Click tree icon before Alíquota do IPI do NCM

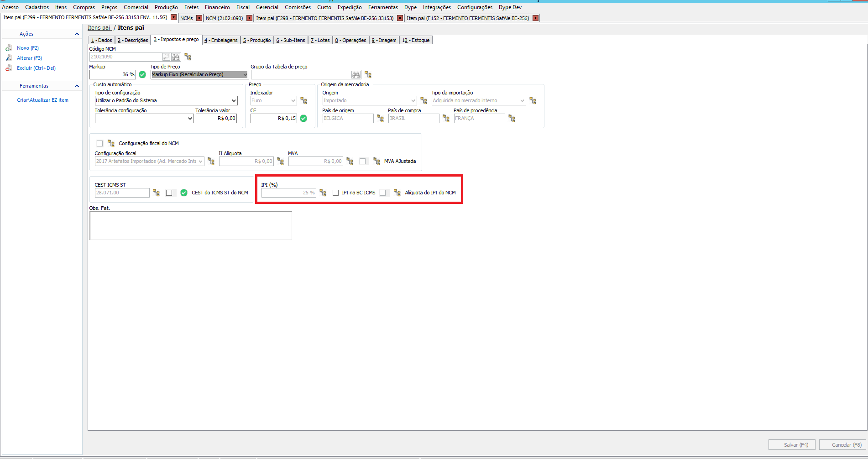coord(397,193)
